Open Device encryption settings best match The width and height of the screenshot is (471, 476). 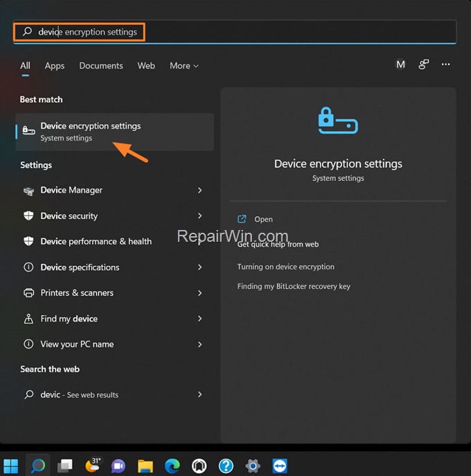coord(115,132)
